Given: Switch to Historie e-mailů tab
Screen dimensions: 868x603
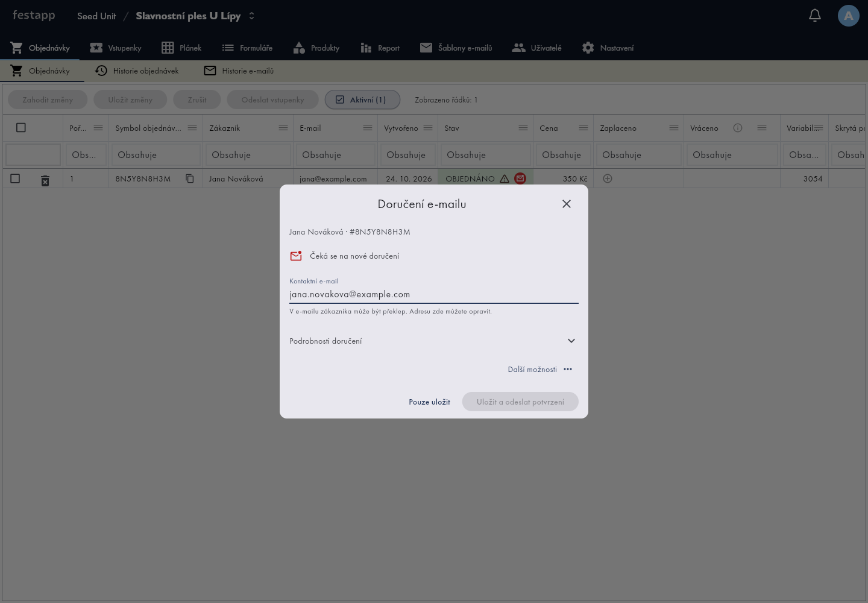Looking at the screenshot, I should [239, 71].
